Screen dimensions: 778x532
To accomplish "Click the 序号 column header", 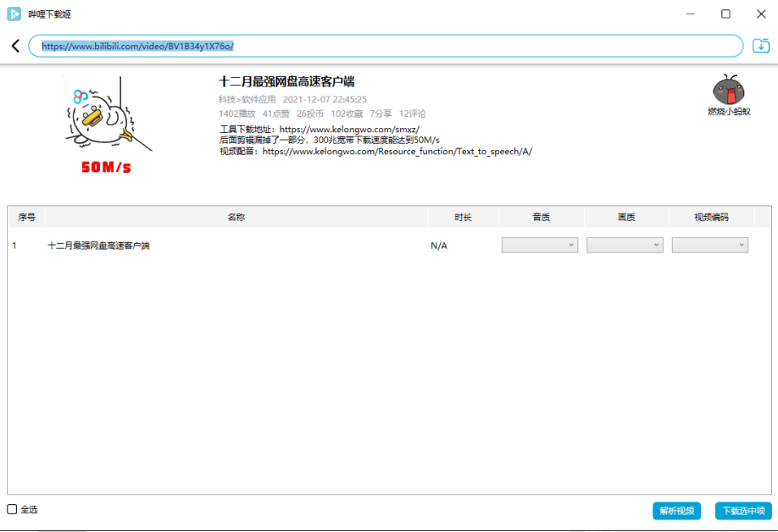I will tap(27, 217).
